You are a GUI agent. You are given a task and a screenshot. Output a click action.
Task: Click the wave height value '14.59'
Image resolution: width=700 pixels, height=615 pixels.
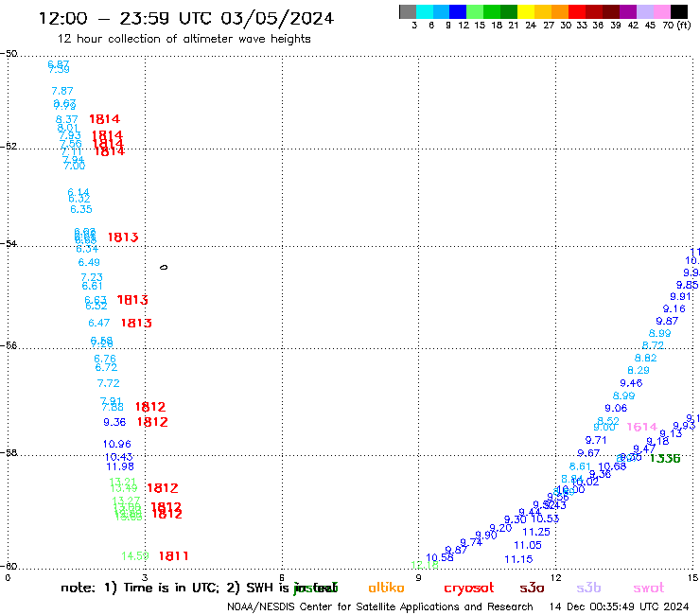[x=135, y=556]
